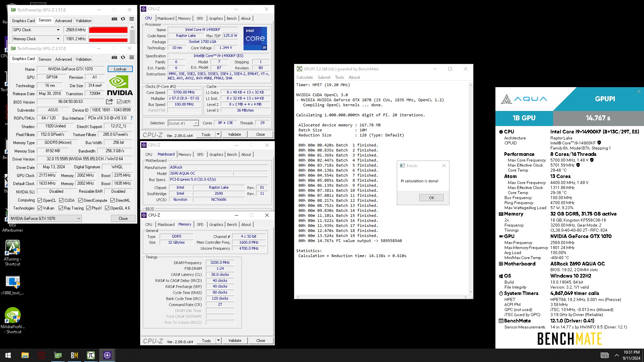Toggle the CUDA checkbox
The height and width of the screenshot is (362, 644).
(61, 200)
